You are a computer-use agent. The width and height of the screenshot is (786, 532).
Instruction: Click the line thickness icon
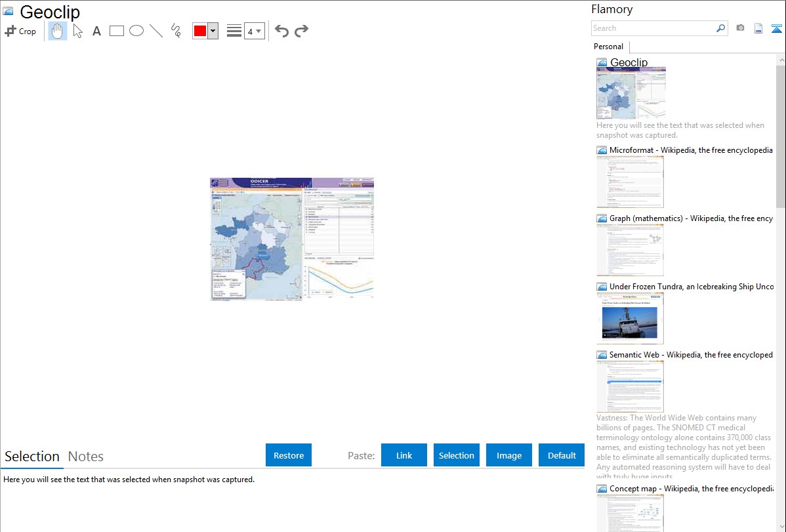234,31
